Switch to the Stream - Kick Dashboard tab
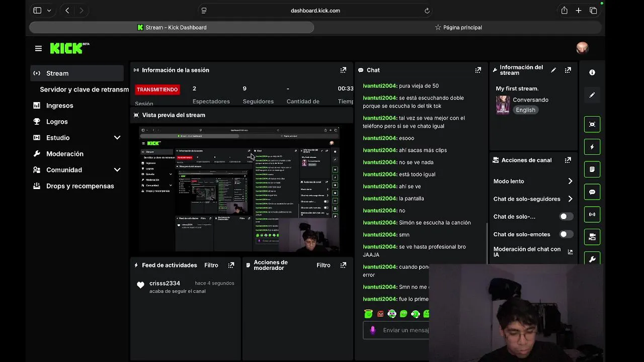 172,28
